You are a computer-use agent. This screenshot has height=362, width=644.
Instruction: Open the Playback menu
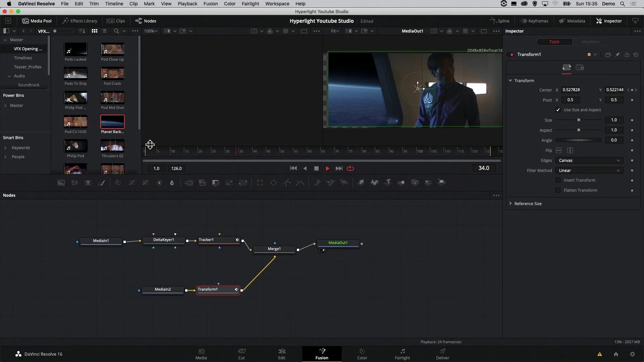pos(187,4)
